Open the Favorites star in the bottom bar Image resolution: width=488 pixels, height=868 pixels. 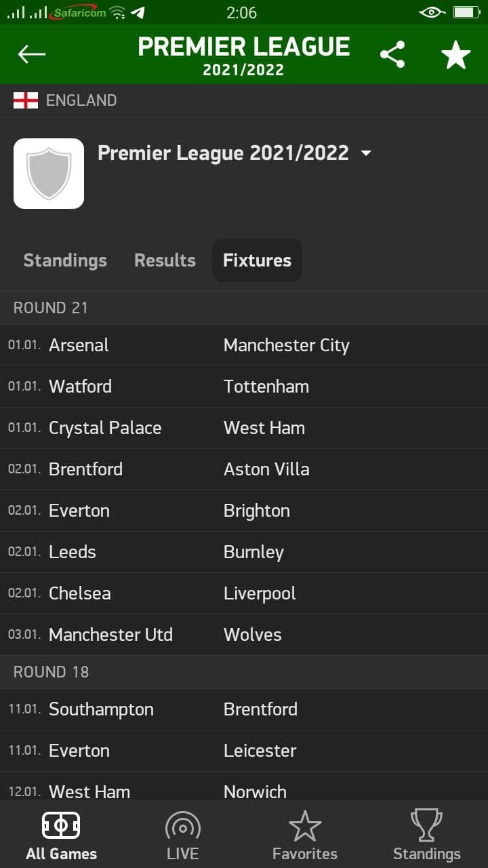(305, 825)
